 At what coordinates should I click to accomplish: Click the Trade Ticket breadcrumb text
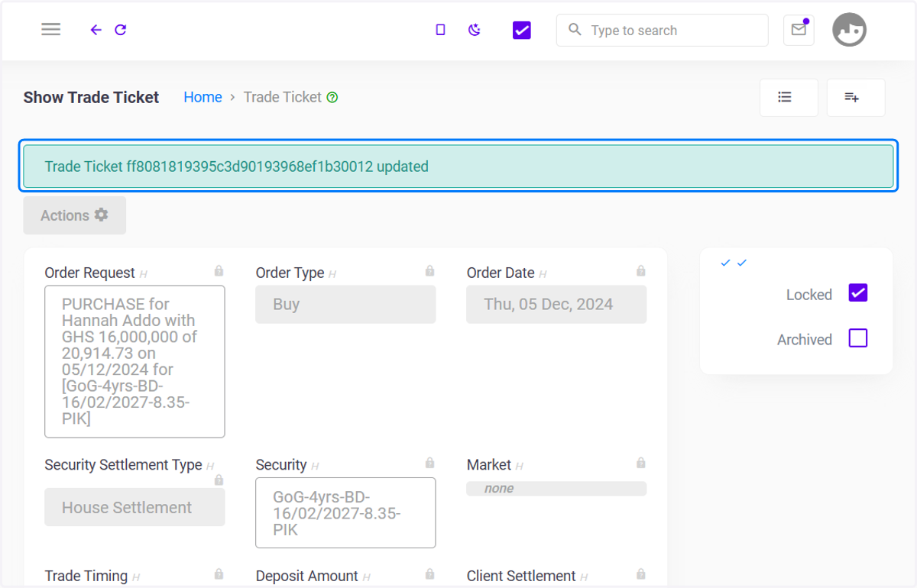[283, 97]
